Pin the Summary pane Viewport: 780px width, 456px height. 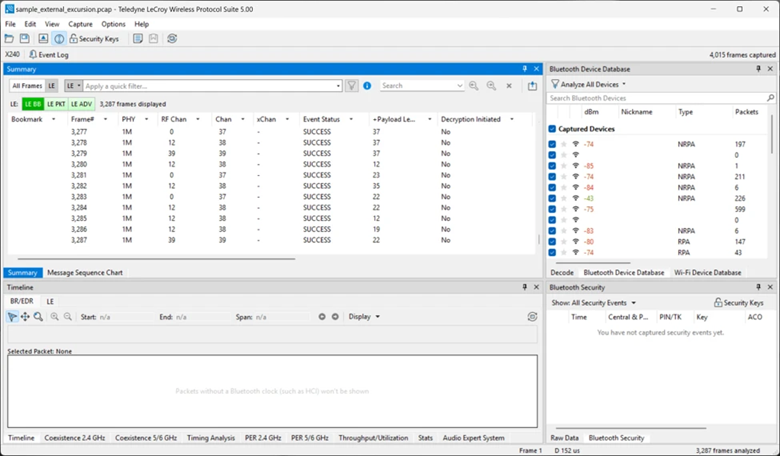[524, 69]
